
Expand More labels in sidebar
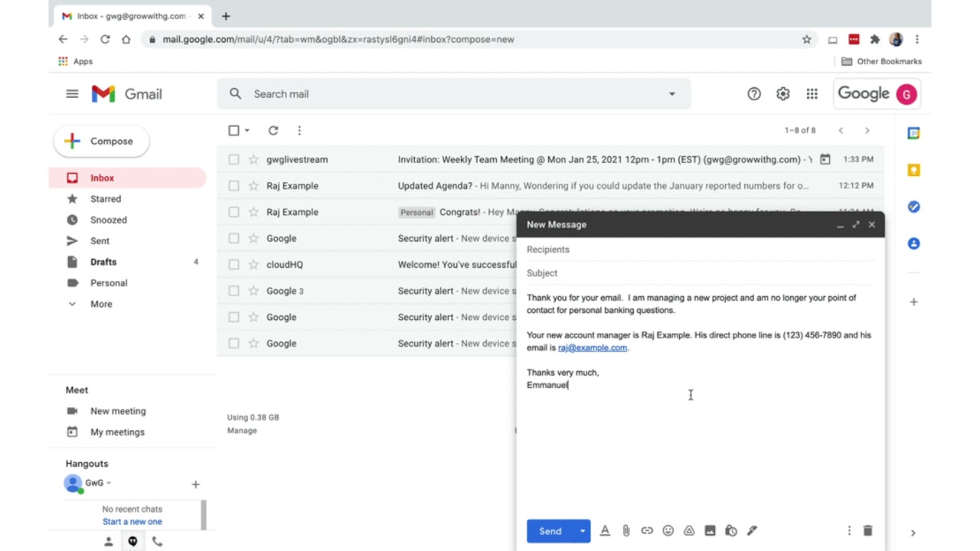[x=101, y=304]
